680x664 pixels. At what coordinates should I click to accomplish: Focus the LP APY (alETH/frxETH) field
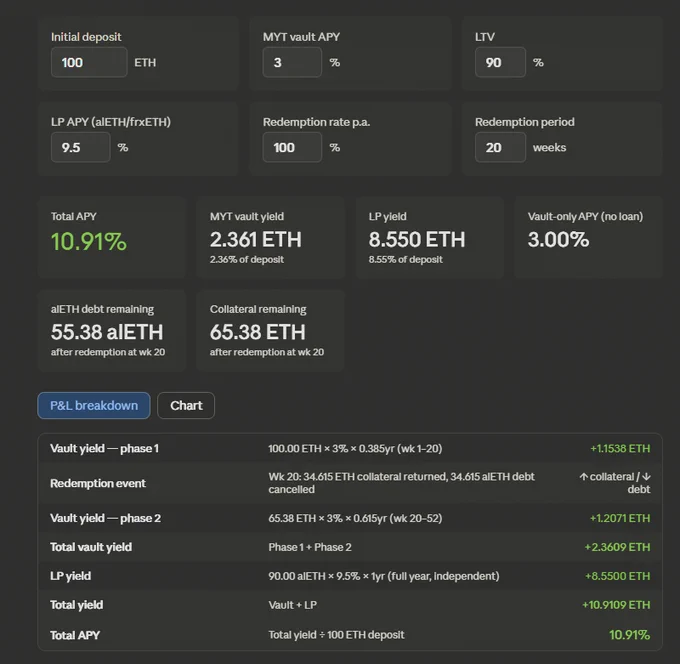(x=81, y=147)
